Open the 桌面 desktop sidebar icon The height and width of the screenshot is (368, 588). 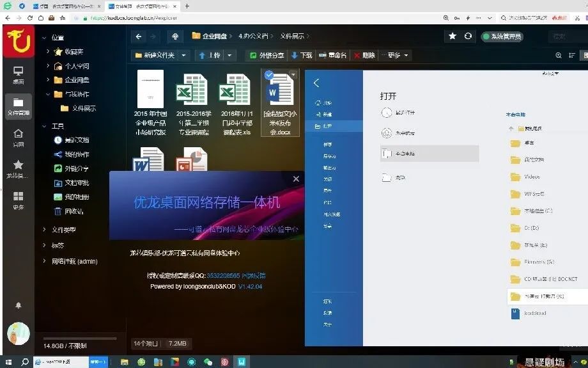click(x=18, y=75)
